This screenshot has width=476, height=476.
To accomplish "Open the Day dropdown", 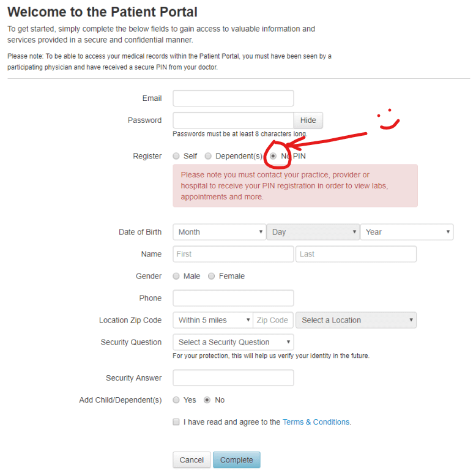I will [x=313, y=232].
